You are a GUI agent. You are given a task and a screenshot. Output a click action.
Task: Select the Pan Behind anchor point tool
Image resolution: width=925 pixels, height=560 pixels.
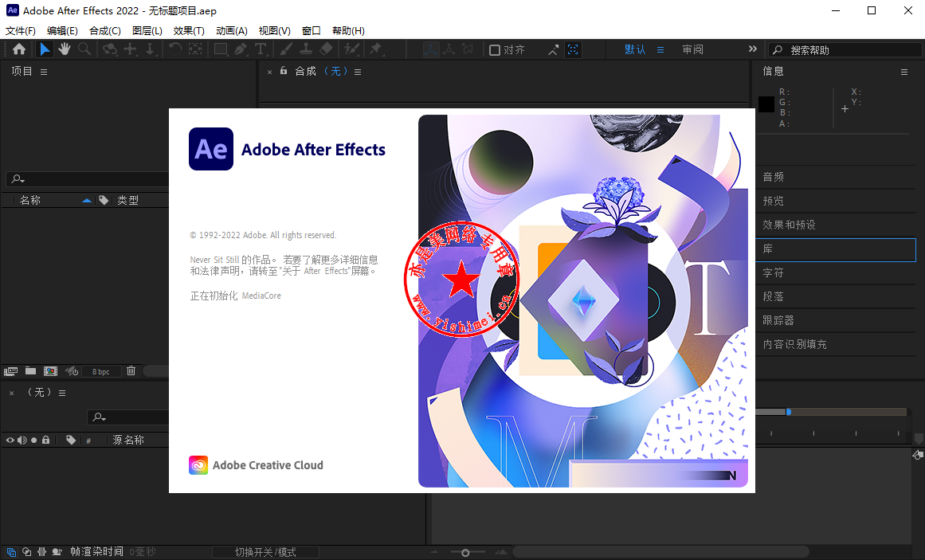click(x=195, y=49)
